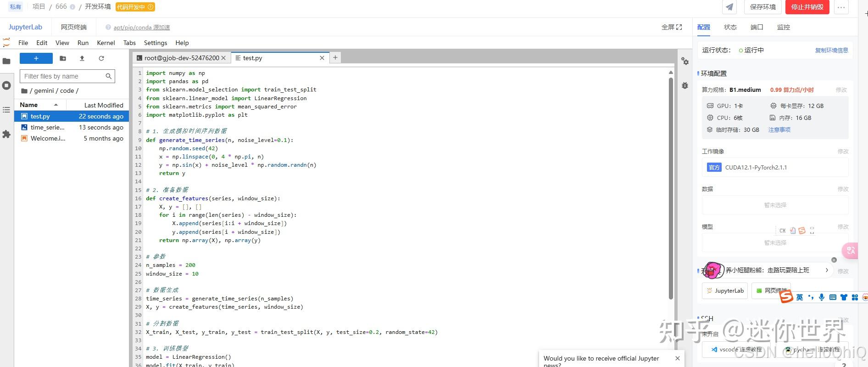Image resolution: width=868 pixels, height=367 pixels.
Task: Open the Tabs menu
Action: 129,43
